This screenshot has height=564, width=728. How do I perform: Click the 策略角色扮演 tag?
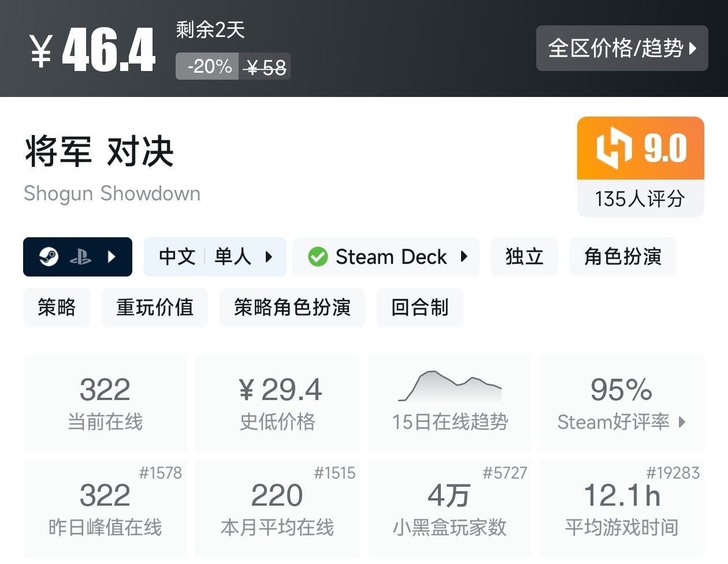(292, 308)
